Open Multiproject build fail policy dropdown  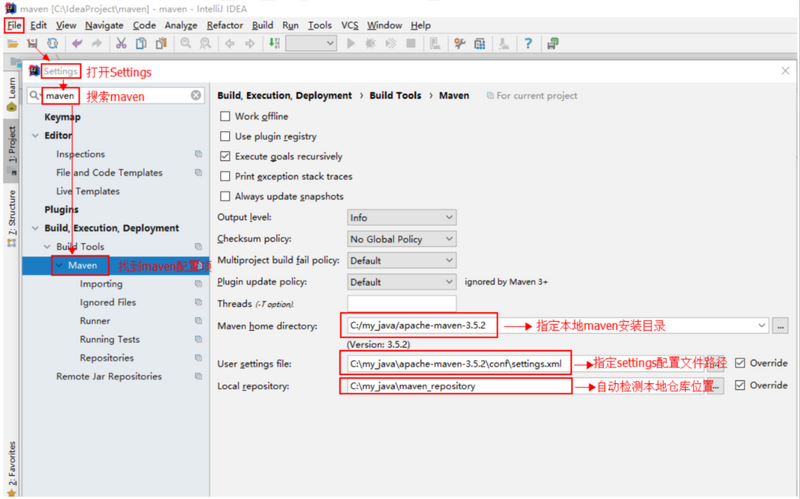click(x=402, y=260)
